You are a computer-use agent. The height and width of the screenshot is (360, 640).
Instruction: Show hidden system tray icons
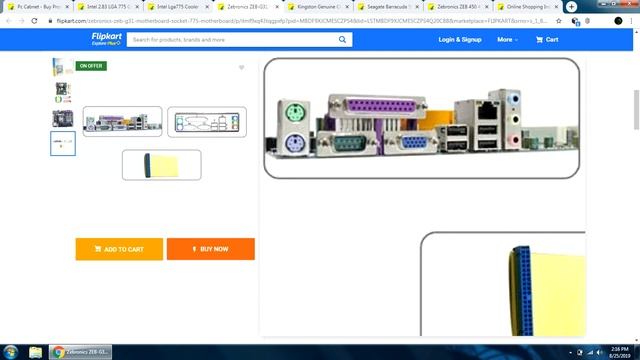(x=570, y=353)
